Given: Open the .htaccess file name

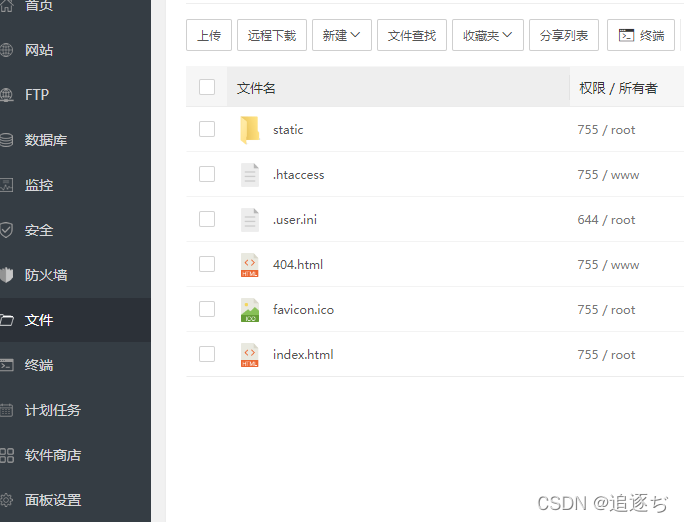Looking at the screenshot, I should [x=299, y=175].
